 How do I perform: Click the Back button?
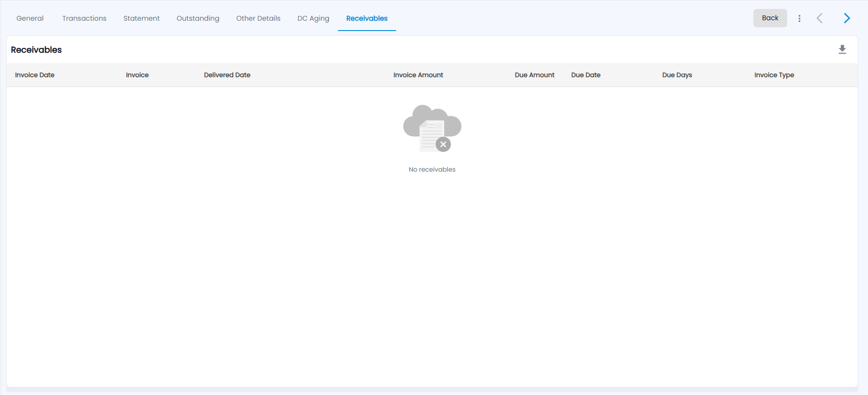pyautogui.click(x=770, y=18)
